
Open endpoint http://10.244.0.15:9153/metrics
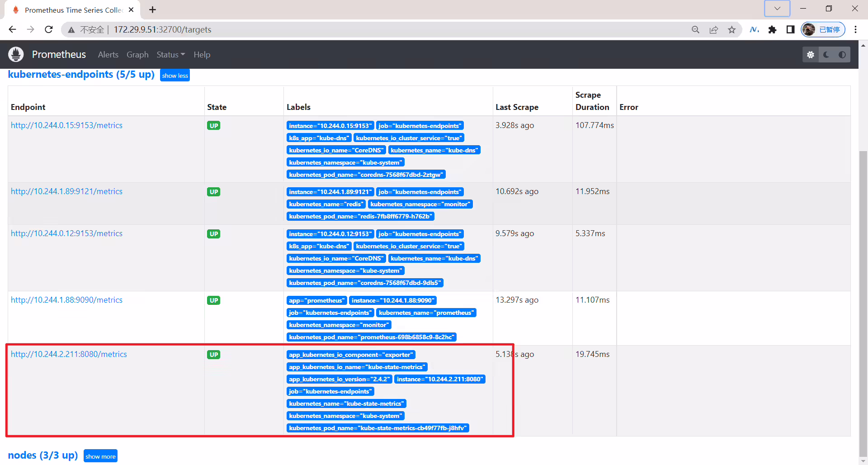[x=66, y=125]
